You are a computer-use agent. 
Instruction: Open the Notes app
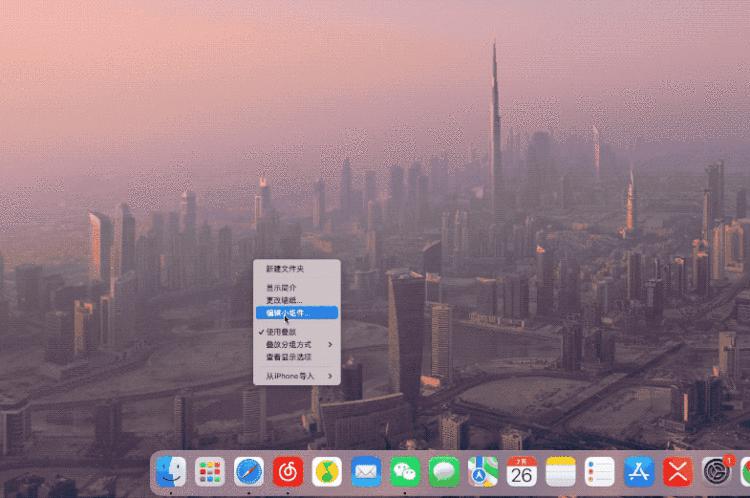(x=561, y=472)
